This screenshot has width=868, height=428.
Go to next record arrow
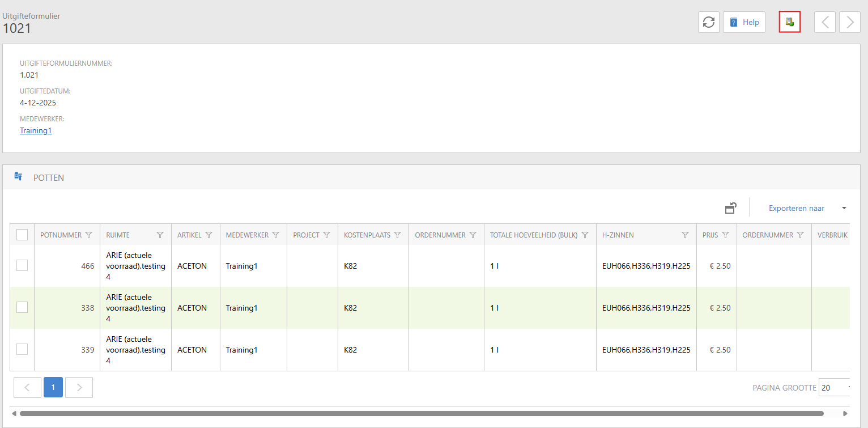(849, 22)
